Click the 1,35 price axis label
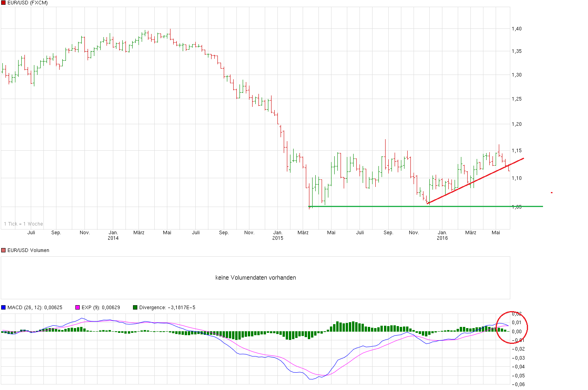The height and width of the screenshot is (390, 588). 517,51
